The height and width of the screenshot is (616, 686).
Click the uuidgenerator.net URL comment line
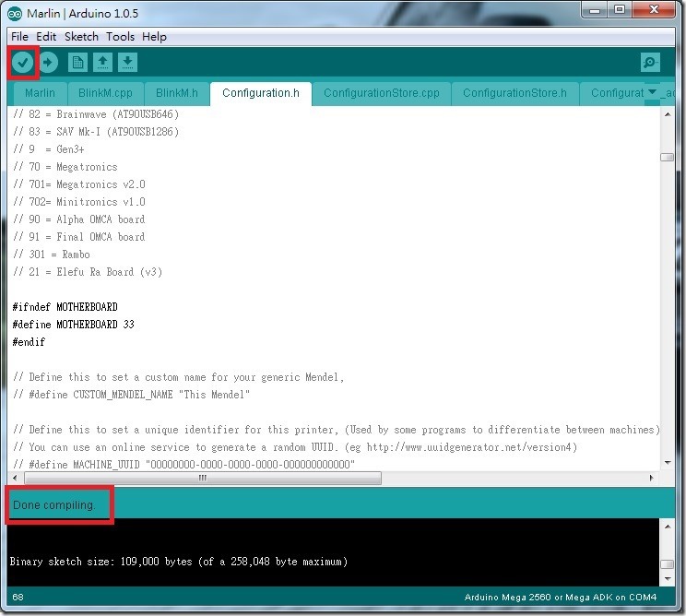(295, 447)
